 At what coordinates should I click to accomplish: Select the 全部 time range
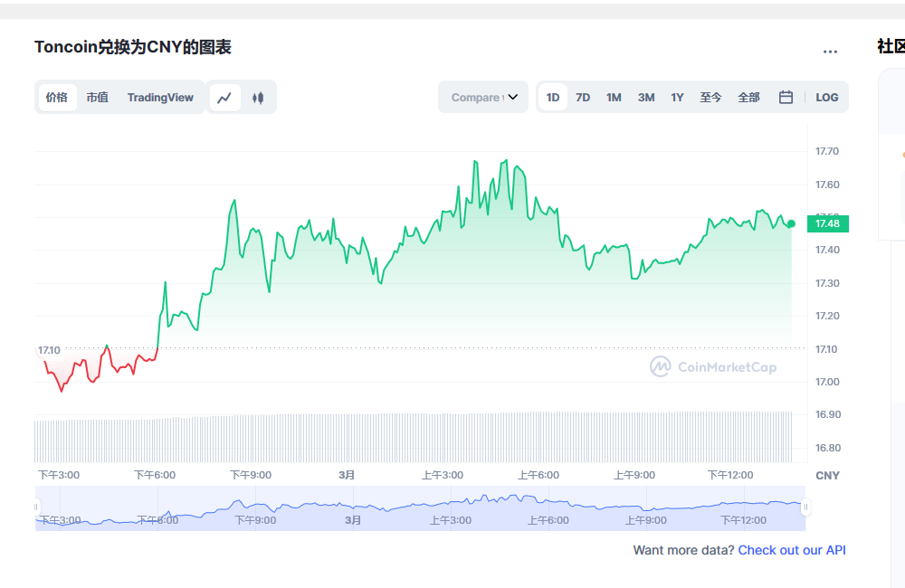[748, 97]
